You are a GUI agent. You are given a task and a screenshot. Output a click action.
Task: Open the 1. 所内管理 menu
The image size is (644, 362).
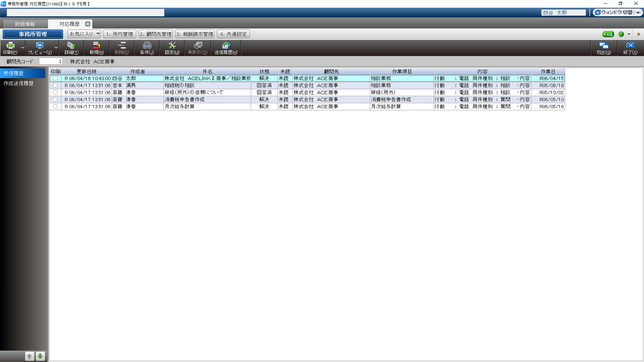pyautogui.click(x=119, y=34)
